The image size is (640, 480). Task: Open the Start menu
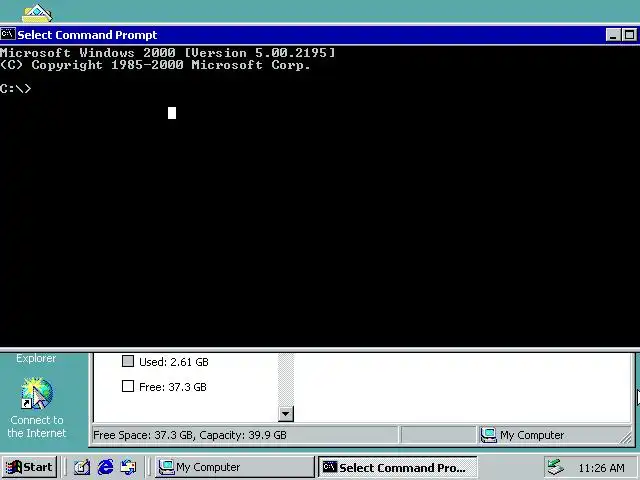coord(29,467)
